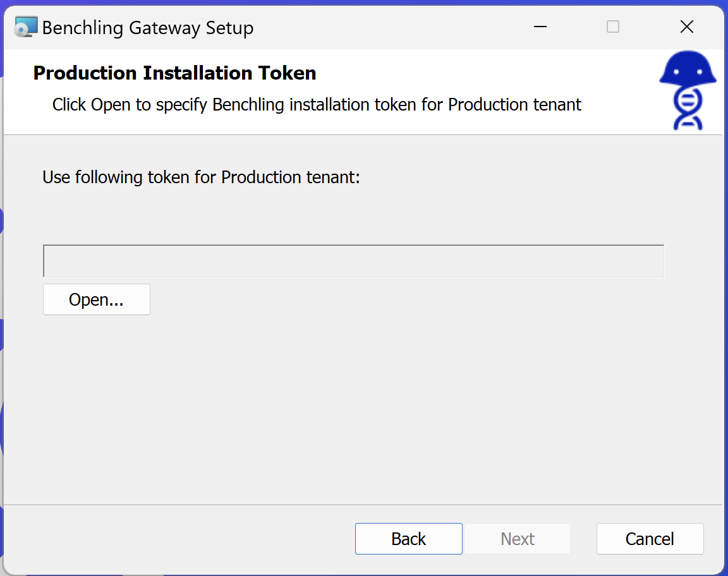Viewport: 728px width, 576px height.
Task: Focus the Production token text field
Action: pyautogui.click(x=353, y=261)
